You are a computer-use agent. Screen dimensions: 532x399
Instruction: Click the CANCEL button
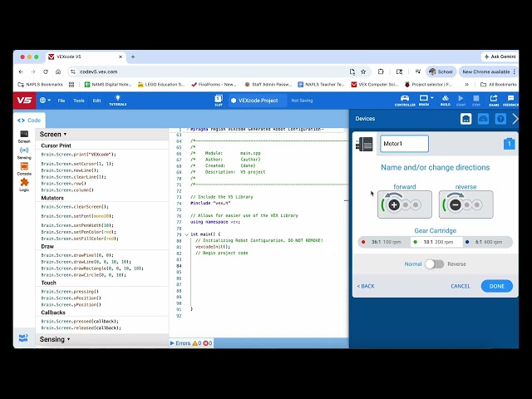(x=461, y=286)
